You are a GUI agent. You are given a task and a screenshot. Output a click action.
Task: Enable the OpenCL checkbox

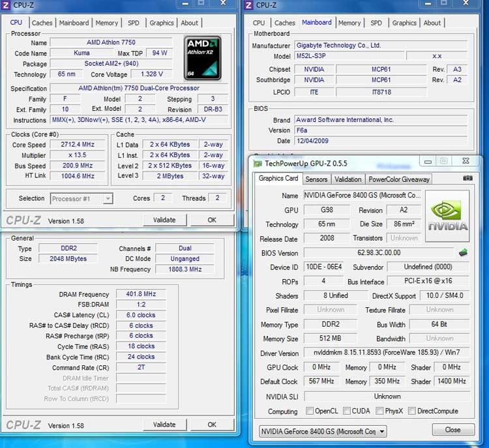(x=310, y=411)
